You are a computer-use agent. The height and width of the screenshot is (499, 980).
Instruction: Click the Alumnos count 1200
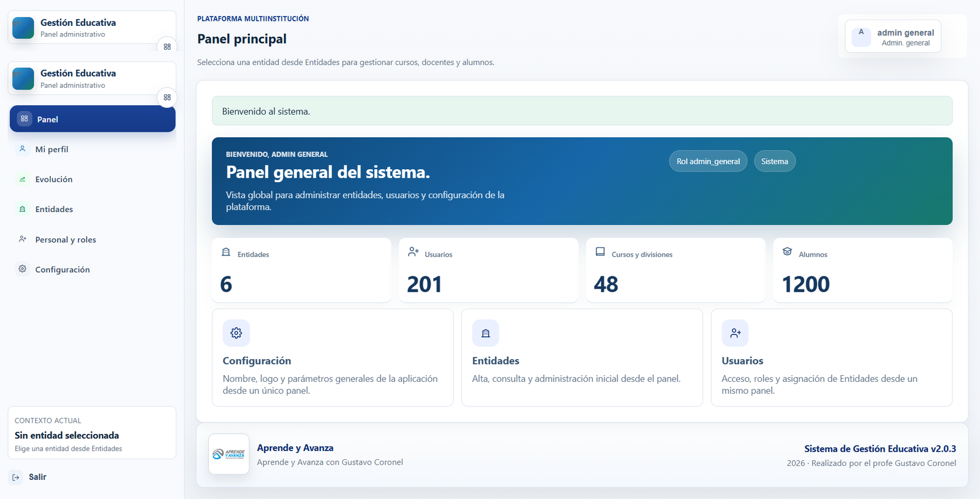805,284
